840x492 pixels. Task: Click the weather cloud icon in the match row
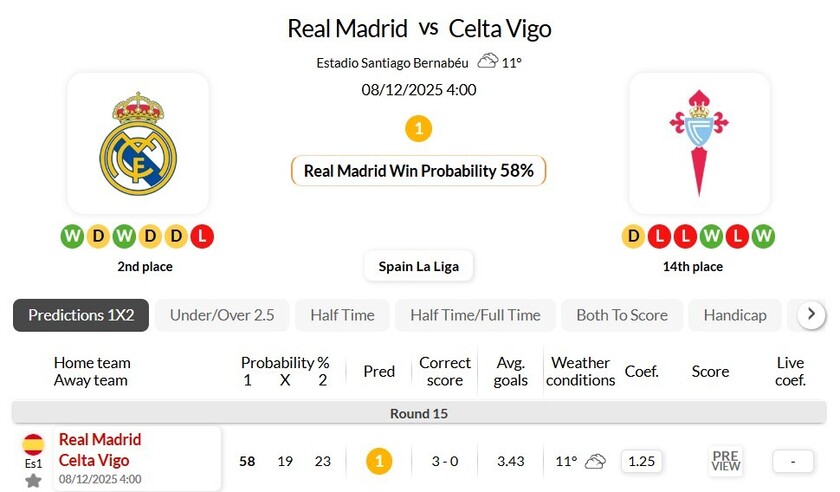coord(595,461)
